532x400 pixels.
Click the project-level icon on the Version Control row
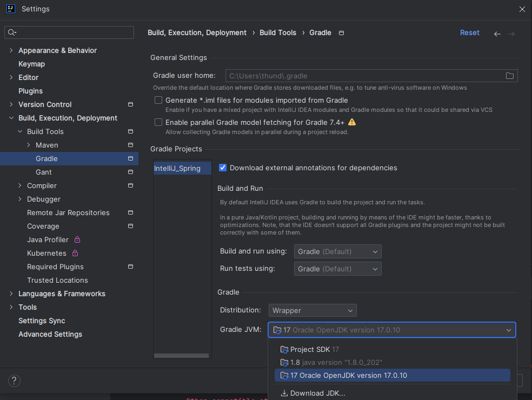coord(130,104)
